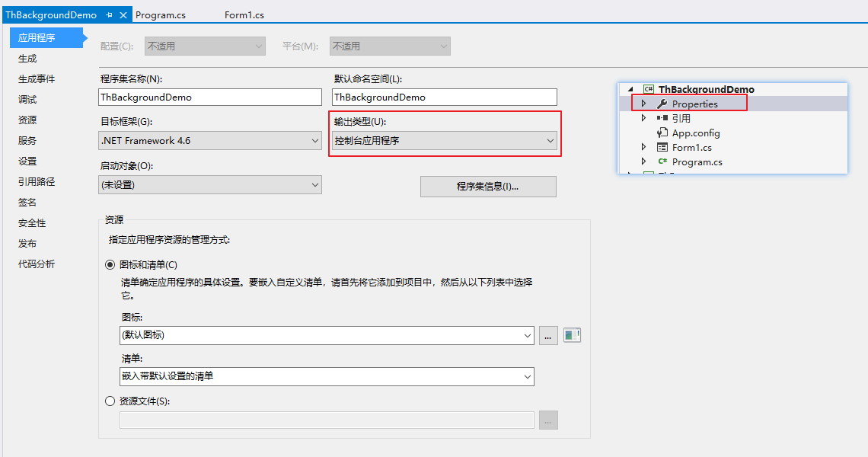
Task: Click the 引用 references icon in tree
Action: tap(662, 118)
